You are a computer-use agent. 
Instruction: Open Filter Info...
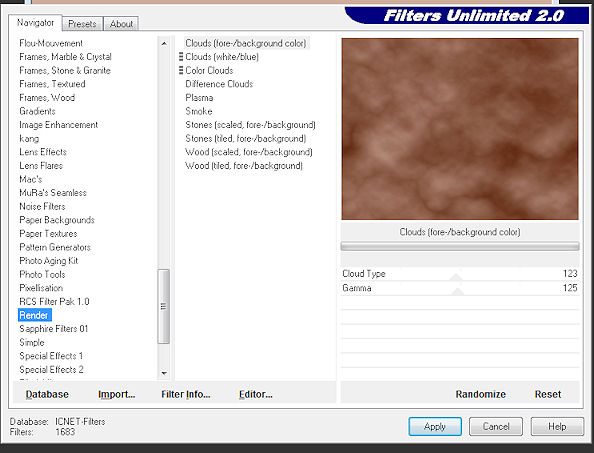[186, 394]
